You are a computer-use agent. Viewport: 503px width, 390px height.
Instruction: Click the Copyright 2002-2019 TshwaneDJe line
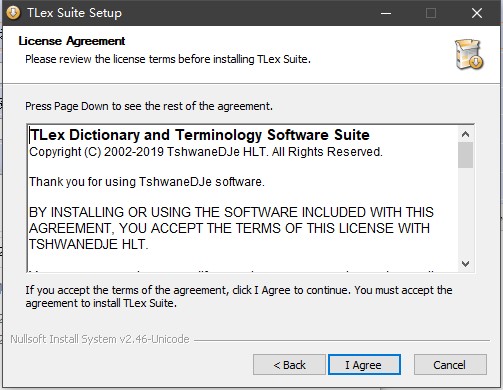point(206,152)
